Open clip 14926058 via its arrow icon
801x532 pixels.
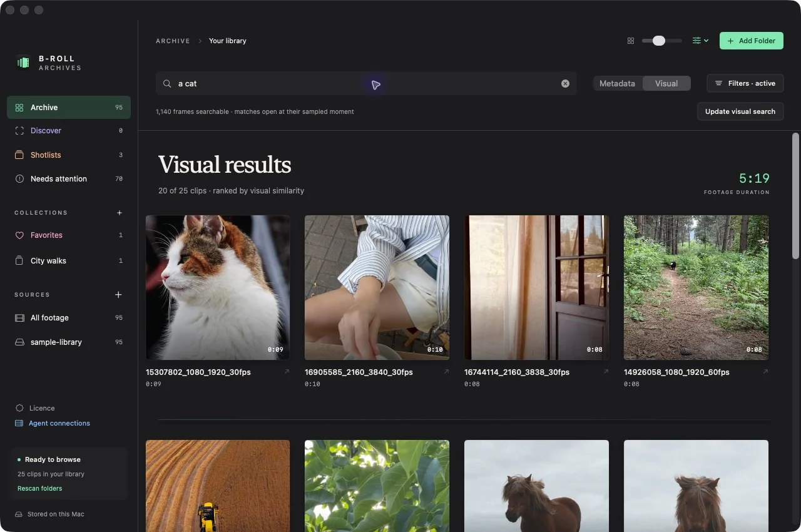click(x=765, y=372)
